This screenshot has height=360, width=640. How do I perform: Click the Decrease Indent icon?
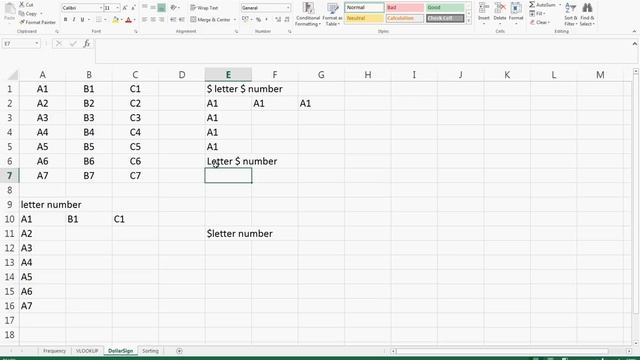point(173,20)
